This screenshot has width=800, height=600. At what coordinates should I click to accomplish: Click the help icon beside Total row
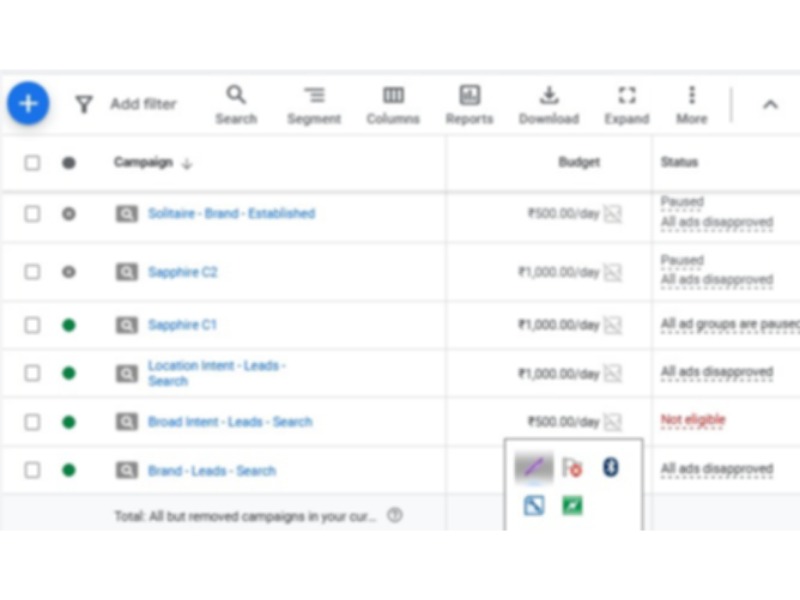click(395, 516)
